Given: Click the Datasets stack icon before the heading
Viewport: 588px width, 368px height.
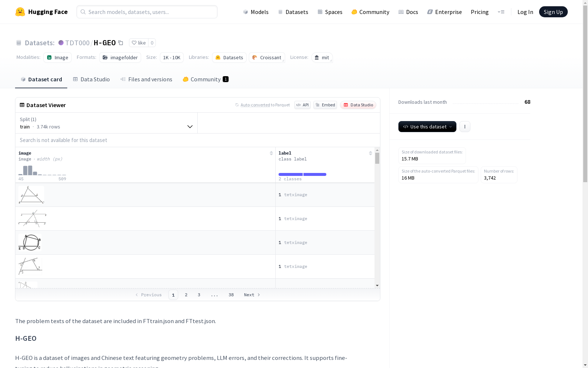Looking at the screenshot, I should [19, 43].
